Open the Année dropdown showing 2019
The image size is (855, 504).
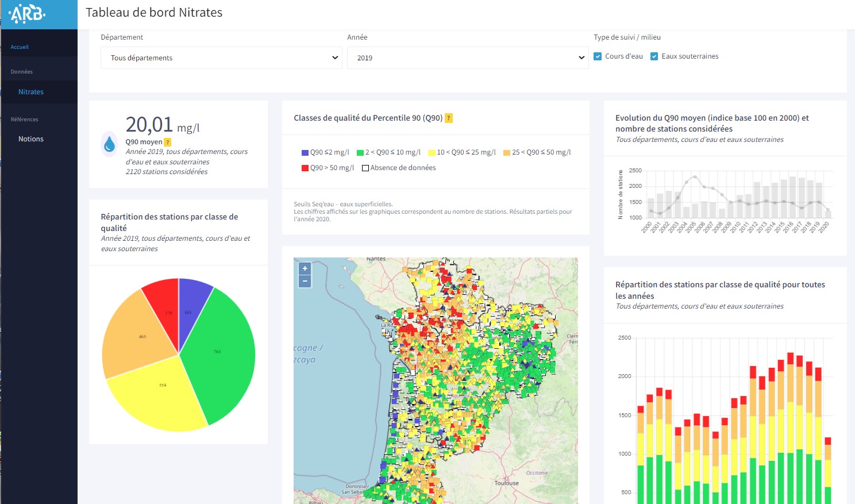pyautogui.click(x=467, y=58)
